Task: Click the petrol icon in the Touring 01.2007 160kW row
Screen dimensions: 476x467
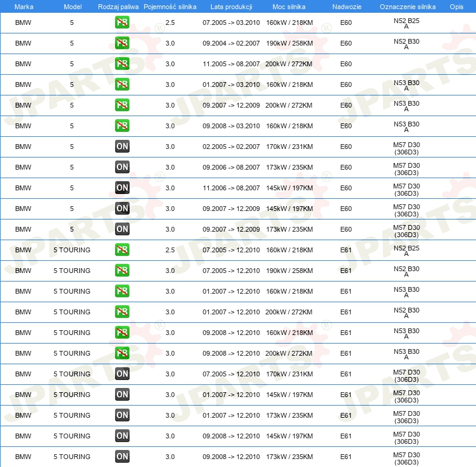Action: (x=122, y=291)
